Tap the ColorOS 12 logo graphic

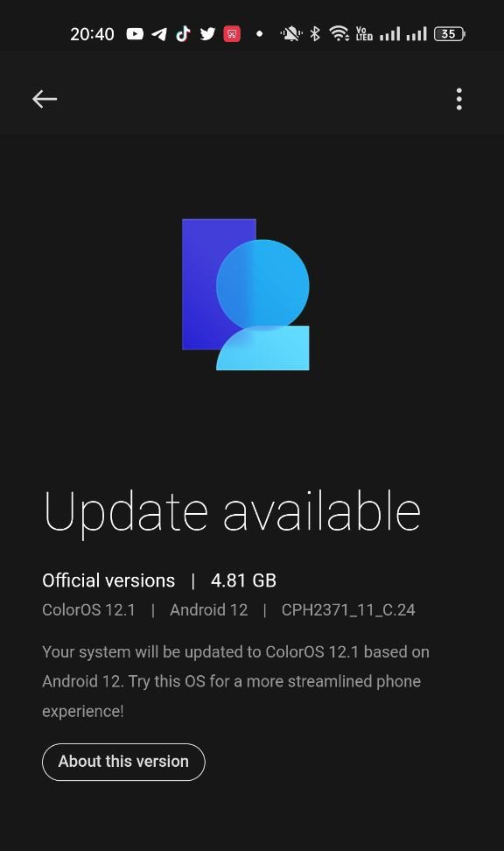[x=246, y=294]
